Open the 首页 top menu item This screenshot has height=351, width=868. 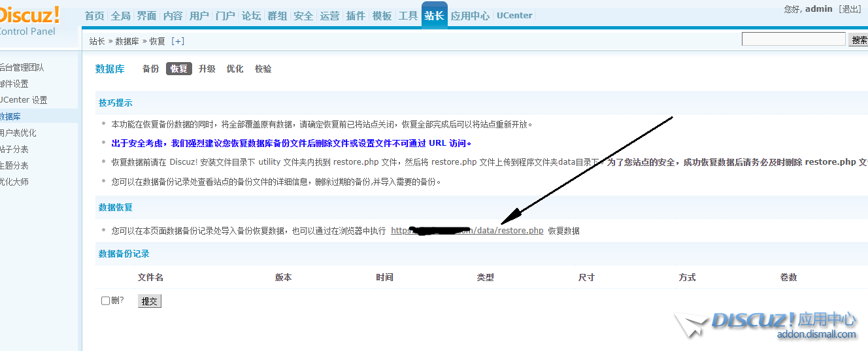coord(94,16)
